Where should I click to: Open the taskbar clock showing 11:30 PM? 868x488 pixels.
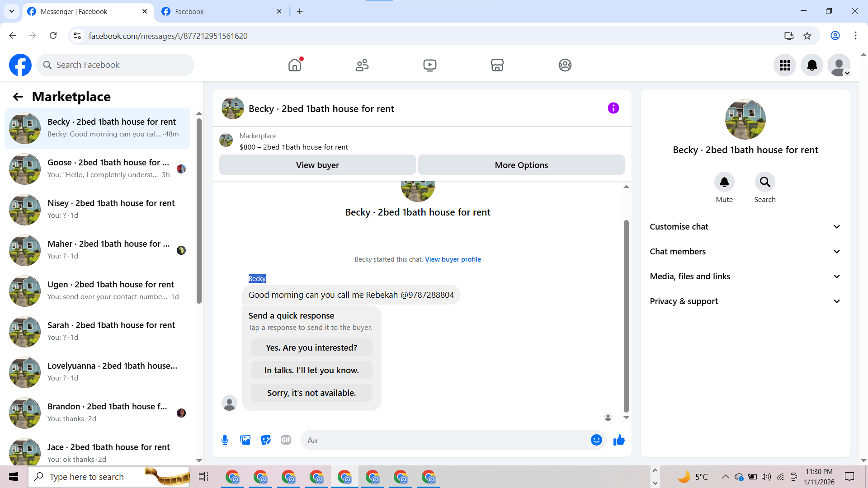[819, 477]
